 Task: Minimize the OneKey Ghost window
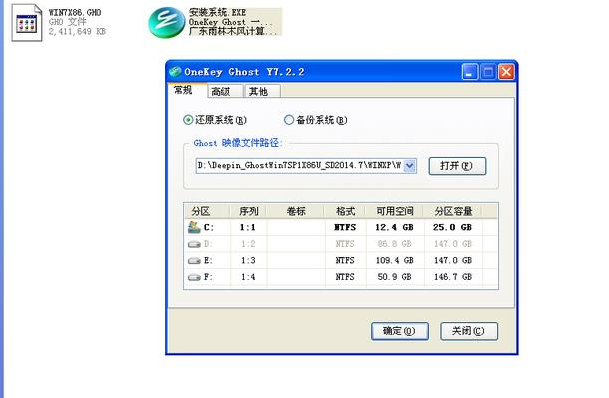coord(470,72)
